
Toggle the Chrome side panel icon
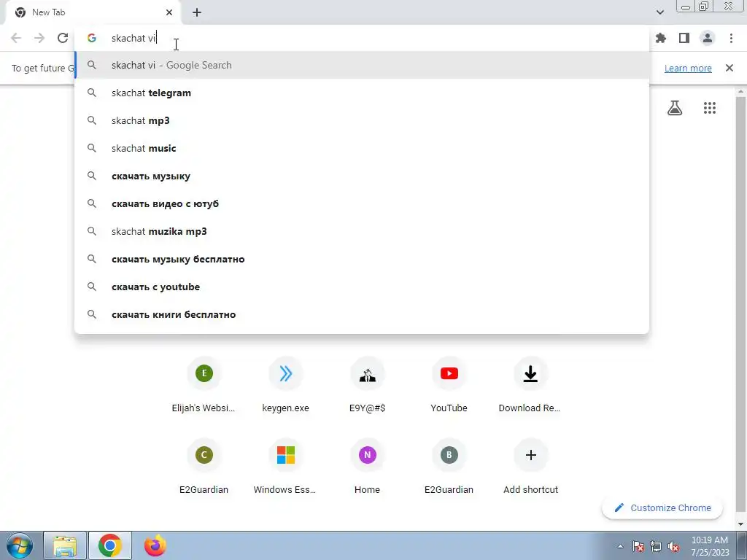point(684,38)
